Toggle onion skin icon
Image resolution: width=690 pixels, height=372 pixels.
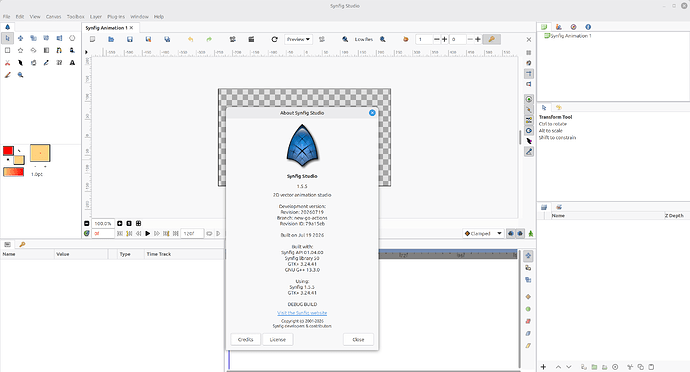coord(405,39)
